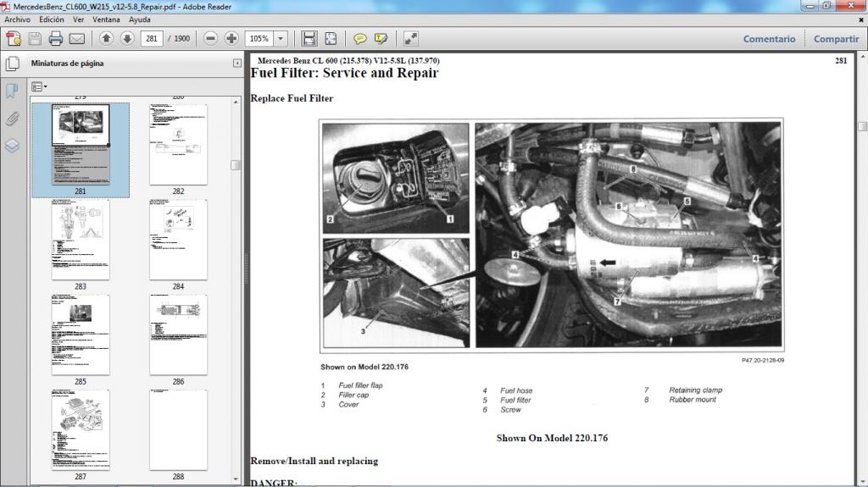
Task: Add a sticky note comment
Action: (360, 38)
